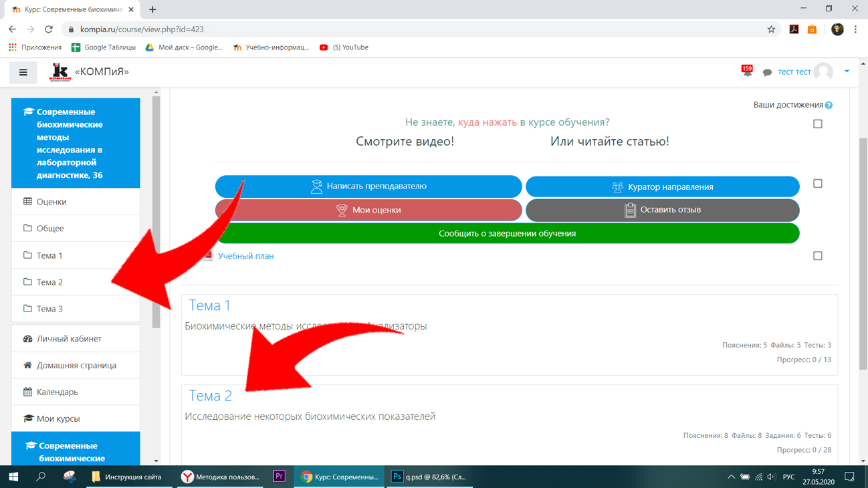Open Windows notification center icon
The image size is (868, 488).
click(850, 477)
